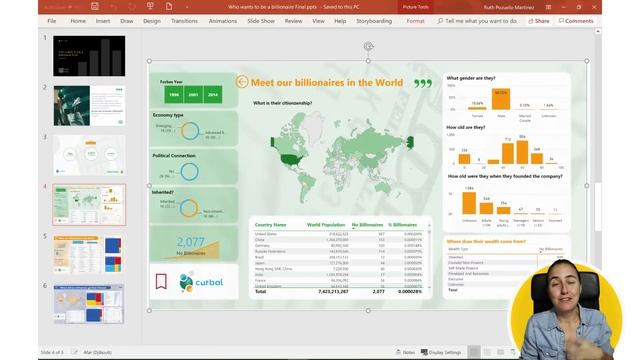Open the Draw ribbon tab
Screen dimensions: 640x360
(x=127, y=21)
